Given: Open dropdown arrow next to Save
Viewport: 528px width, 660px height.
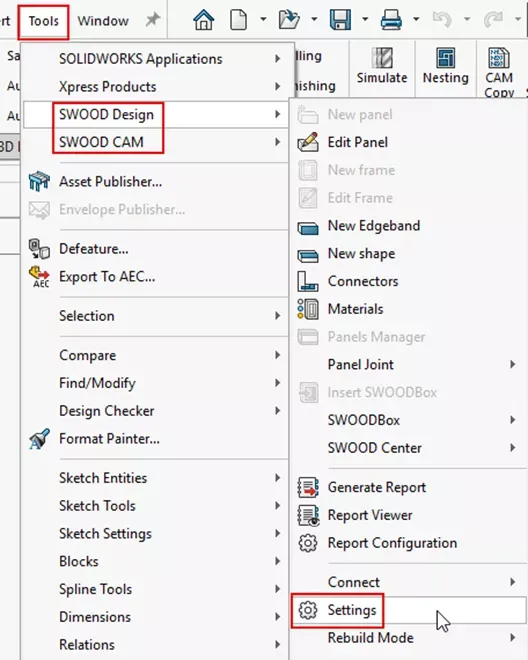Looking at the screenshot, I should tap(365, 19).
